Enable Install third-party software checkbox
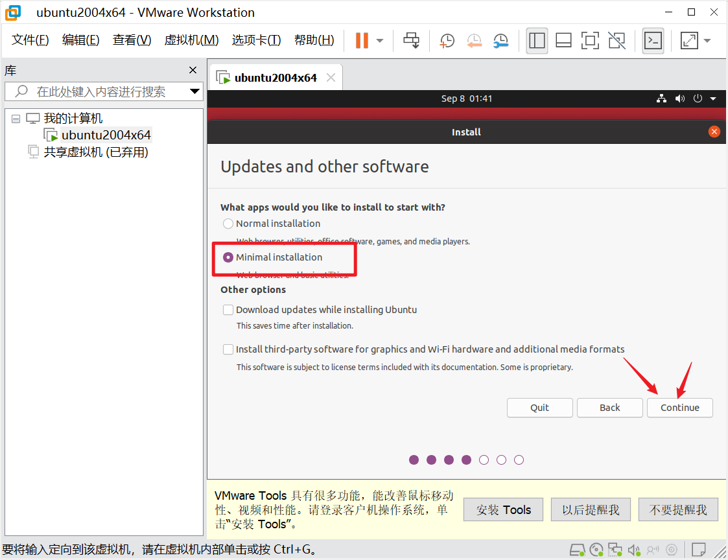The height and width of the screenshot is (560, 728). coord(228,349)
